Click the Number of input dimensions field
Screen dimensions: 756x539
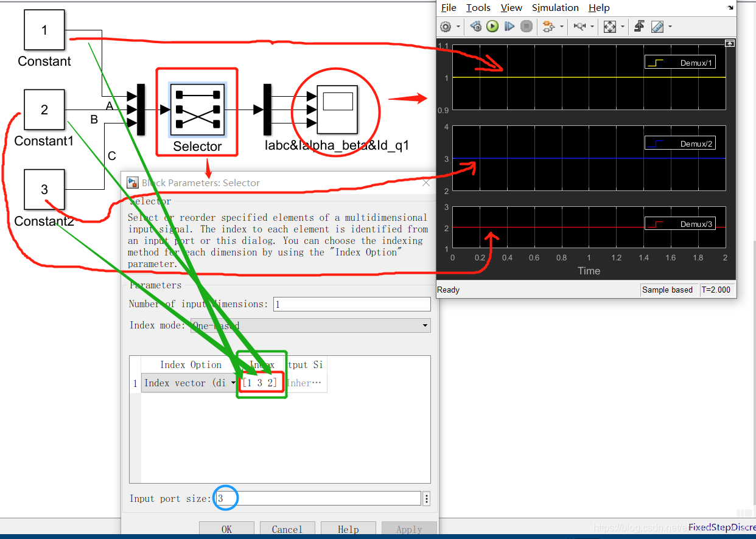[352, 304]
